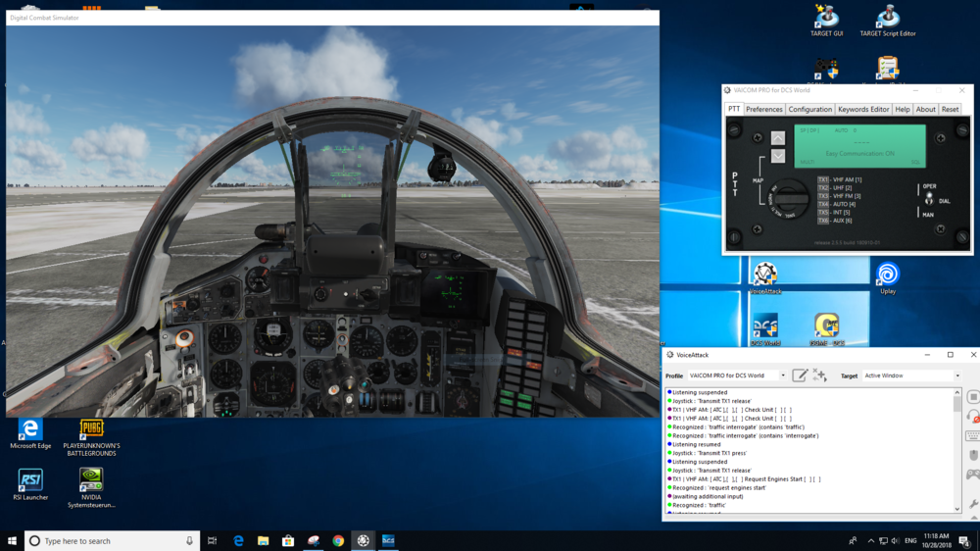Open the VoiceAttack Profile dropdown
This screenshot has width=980, height=551.
[737, 376]
